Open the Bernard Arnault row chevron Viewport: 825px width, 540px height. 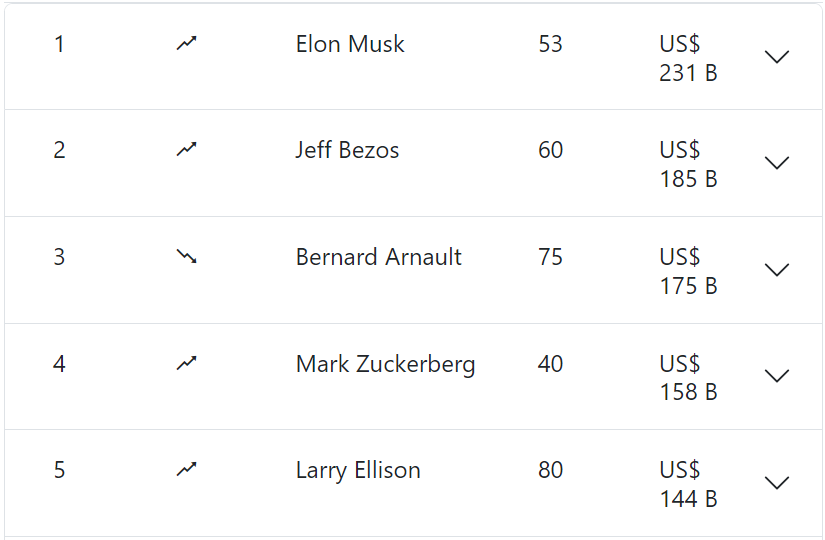point(777,270)
